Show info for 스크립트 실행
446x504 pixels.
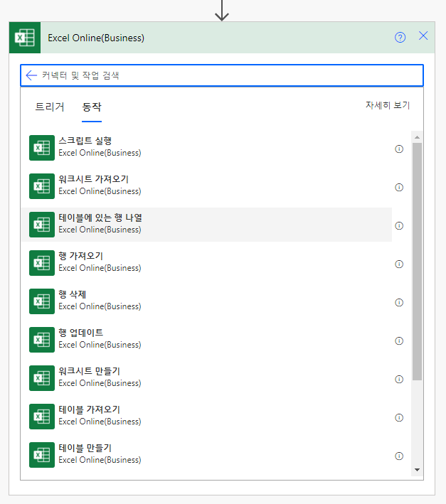click(399, 149)
